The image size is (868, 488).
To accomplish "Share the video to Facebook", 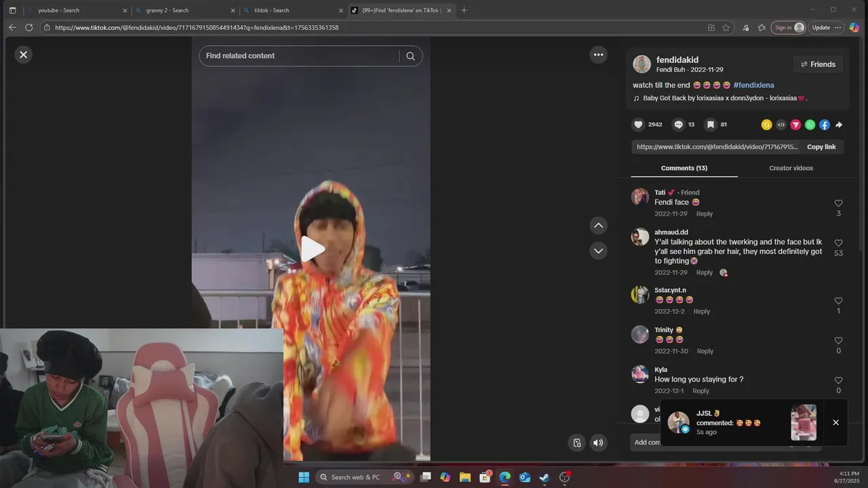I will (x=824, y=125).
